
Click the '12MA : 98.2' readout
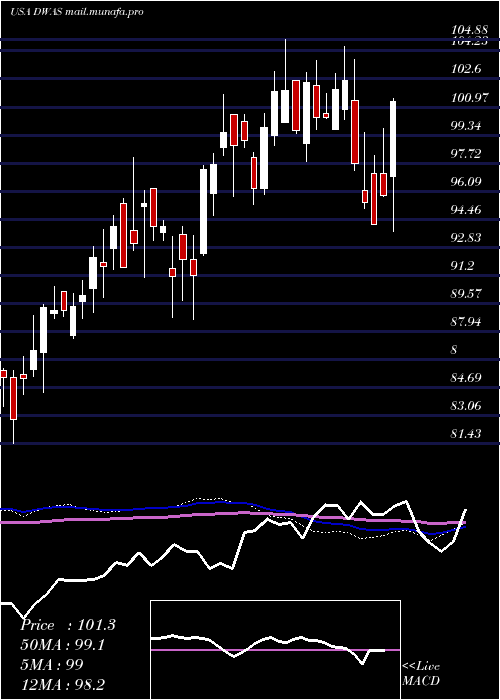[63, 684]
